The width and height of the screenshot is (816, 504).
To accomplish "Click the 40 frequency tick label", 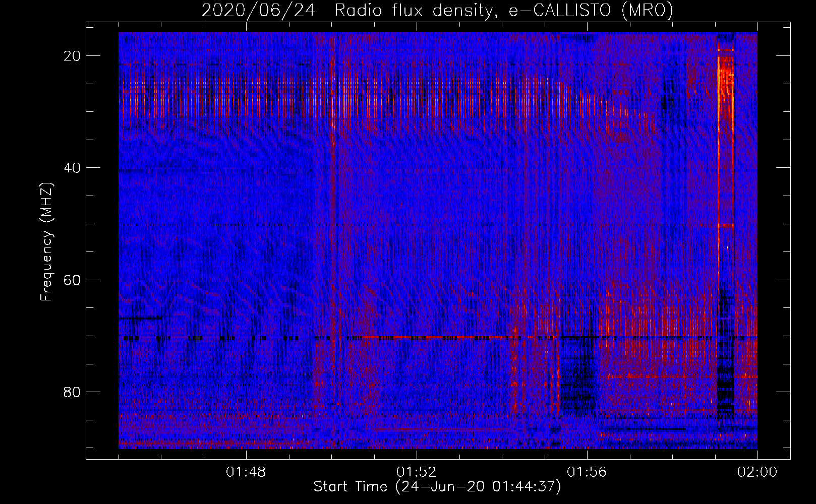I will click(72, 168).
